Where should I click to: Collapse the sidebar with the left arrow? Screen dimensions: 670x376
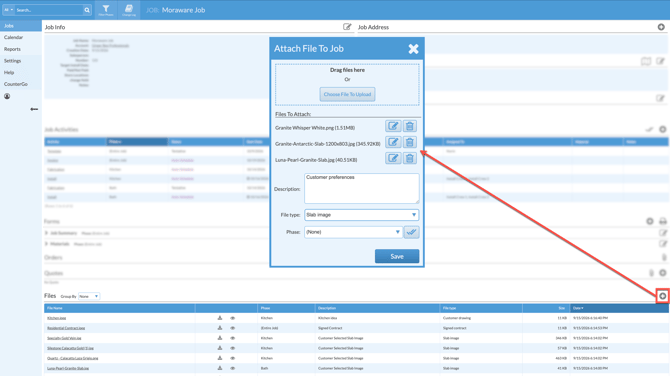[34, 109]
